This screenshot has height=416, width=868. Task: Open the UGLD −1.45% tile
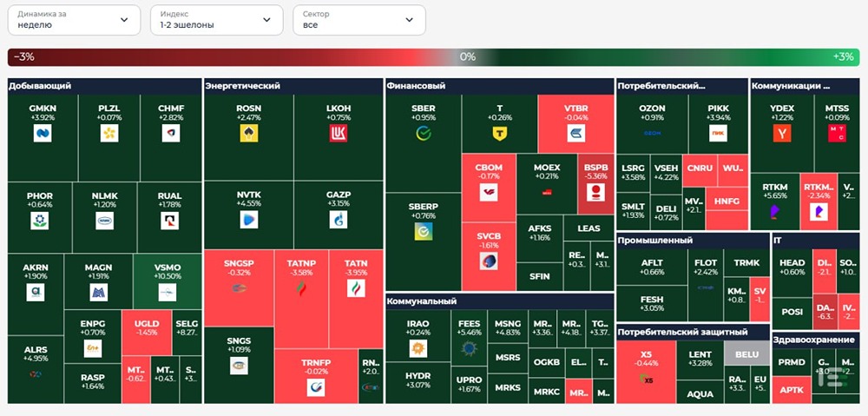point(147,332)
